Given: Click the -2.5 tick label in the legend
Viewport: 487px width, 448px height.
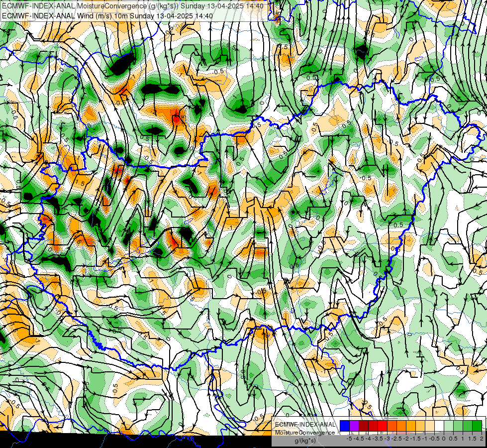Looking at the screenshot, I should coord(397,439).
